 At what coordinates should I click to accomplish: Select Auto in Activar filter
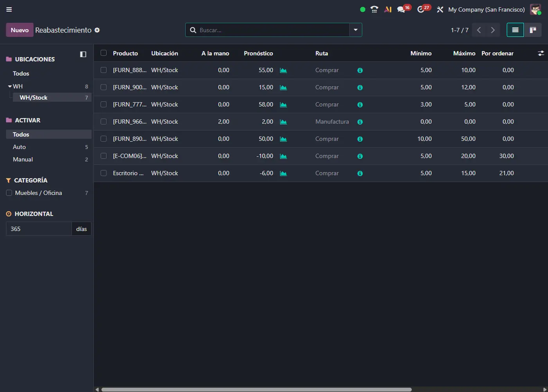[x=19, y=147]
